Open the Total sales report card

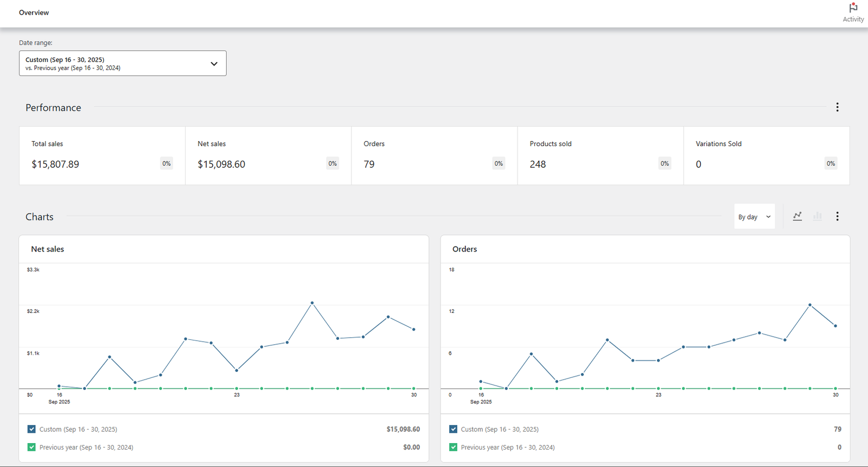(102, 156)
